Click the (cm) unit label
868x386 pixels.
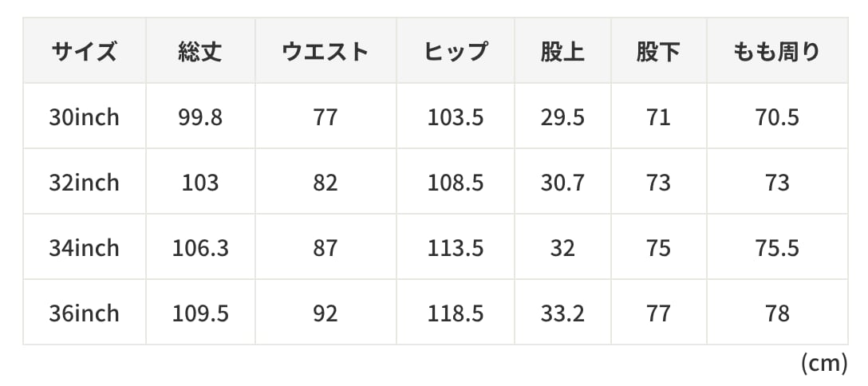coord(823,364)
